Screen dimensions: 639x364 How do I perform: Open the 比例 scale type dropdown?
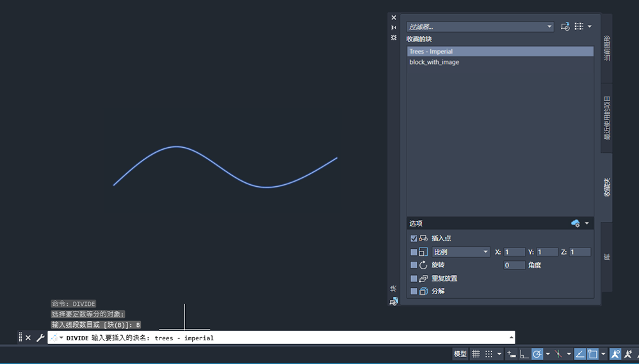[461, 252]
